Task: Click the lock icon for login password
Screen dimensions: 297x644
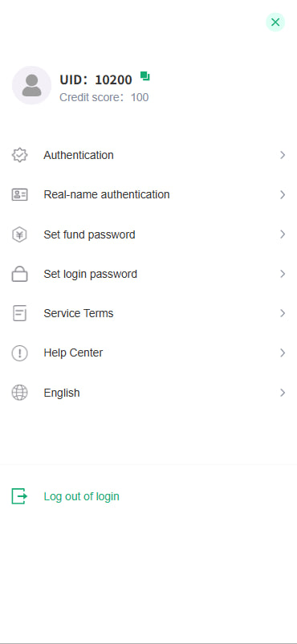Action: pyautogui.click(x=20, y=274)
